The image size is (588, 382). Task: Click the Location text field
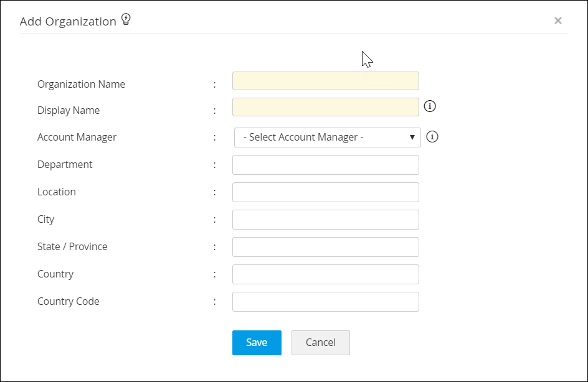(325, 192)
